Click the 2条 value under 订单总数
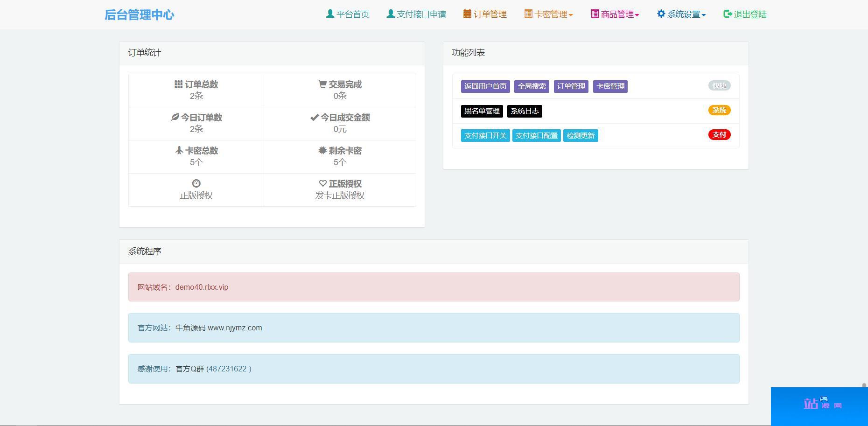The image size is (868, 426). tap(196, 96)
